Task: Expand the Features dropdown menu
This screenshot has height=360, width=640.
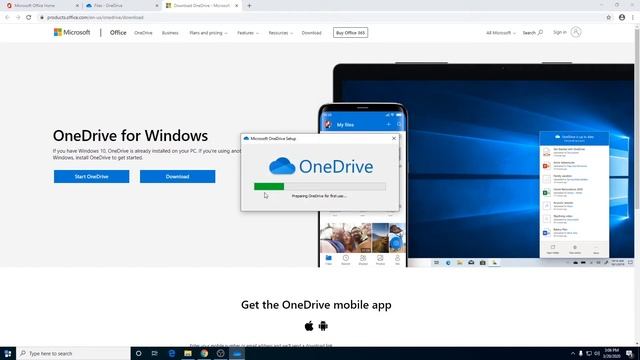Action: 248,33
